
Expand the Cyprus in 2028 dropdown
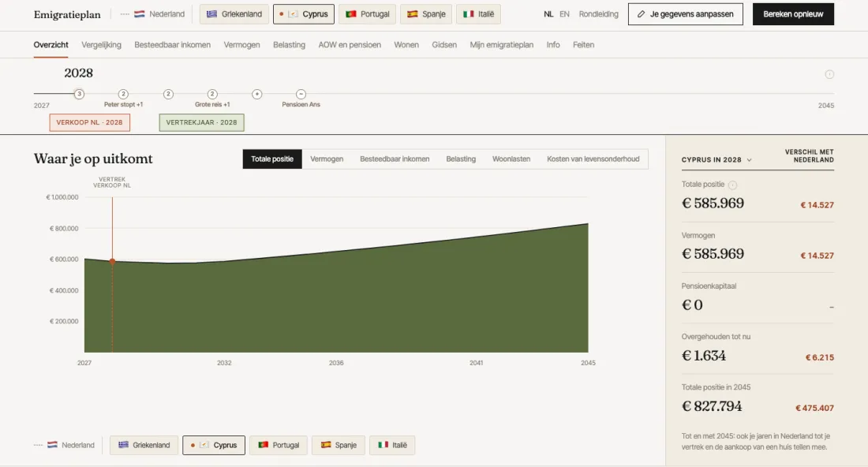click(716, 159)
